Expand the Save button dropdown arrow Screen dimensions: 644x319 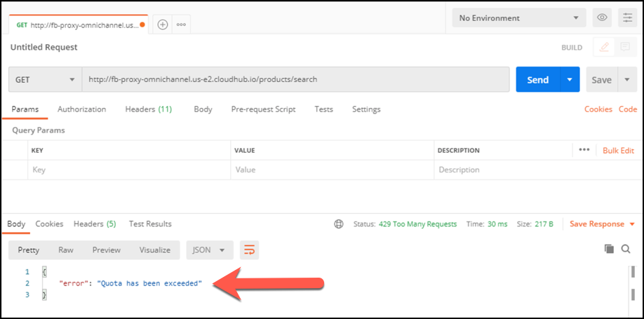click(x=627, y=80)
